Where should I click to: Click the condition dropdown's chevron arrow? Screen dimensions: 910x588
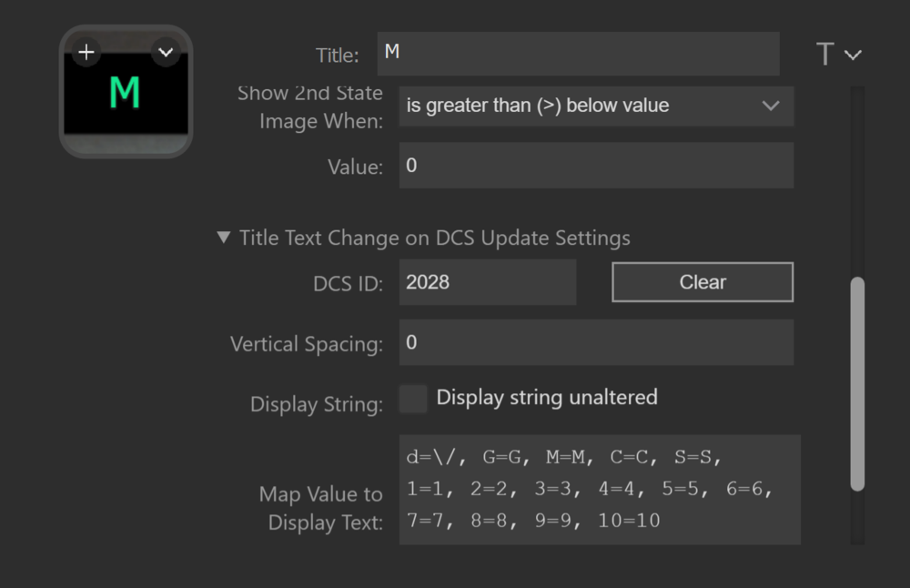pyautogui.click(x=771, y=106)
